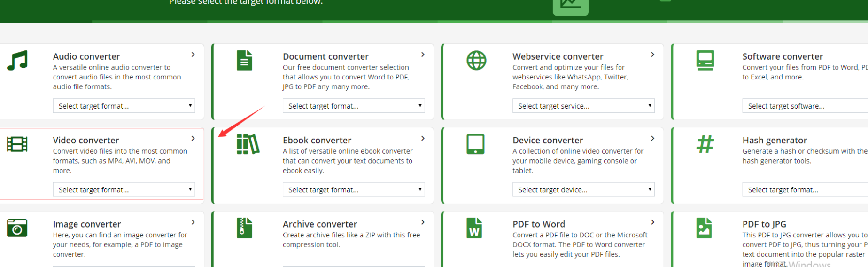The image size is (868, 267).
Task: Click the 'Create archive files like a ZIP' description
Action: 351,240
